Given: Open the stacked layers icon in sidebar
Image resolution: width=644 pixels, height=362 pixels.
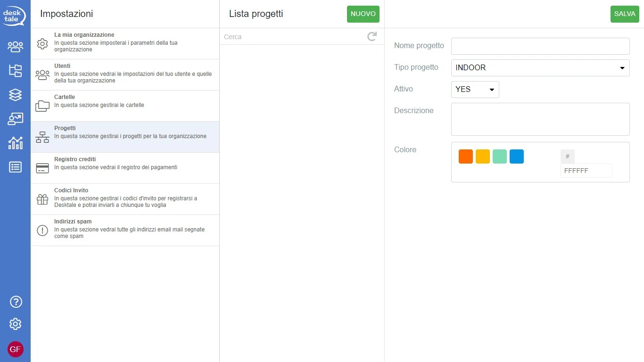Looking at the screenshot, I should (15, 95).
